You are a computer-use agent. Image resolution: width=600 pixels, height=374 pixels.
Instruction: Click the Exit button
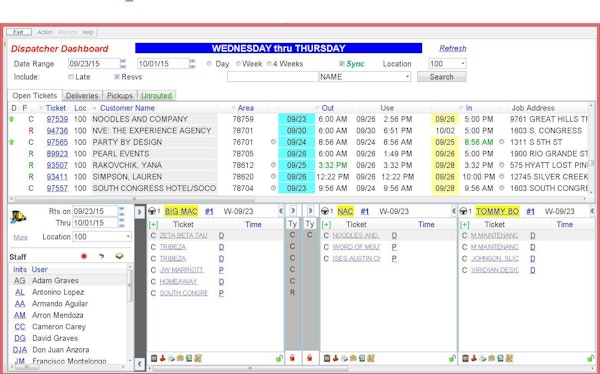pos(19,32)
